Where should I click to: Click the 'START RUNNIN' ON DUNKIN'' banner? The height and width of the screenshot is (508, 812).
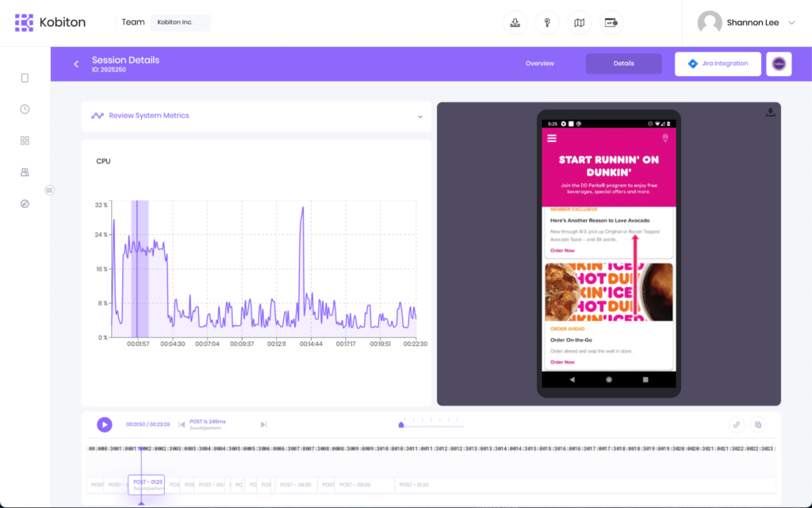[x=608, y=167]
